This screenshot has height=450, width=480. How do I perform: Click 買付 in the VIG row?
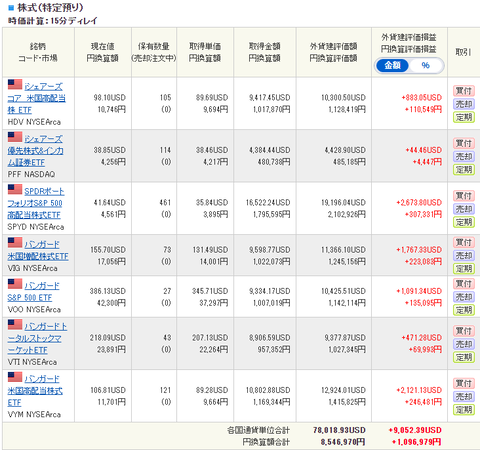463,242
